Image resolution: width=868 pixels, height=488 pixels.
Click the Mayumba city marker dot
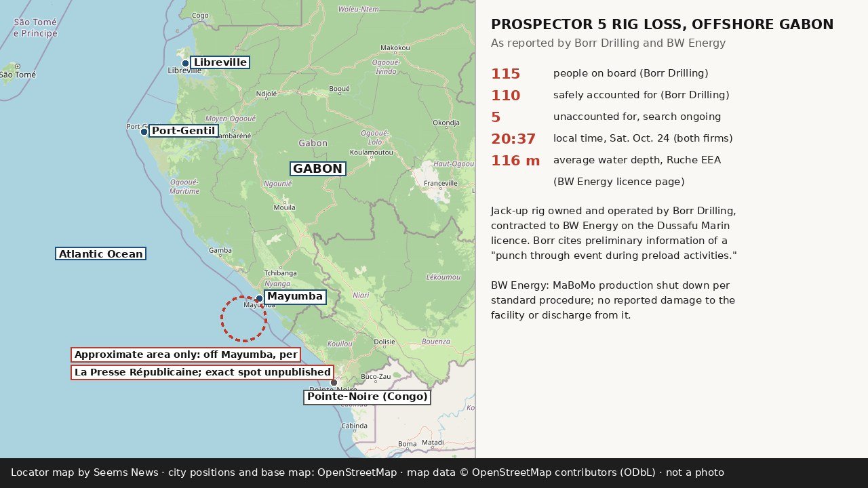[x=259, y=298]
